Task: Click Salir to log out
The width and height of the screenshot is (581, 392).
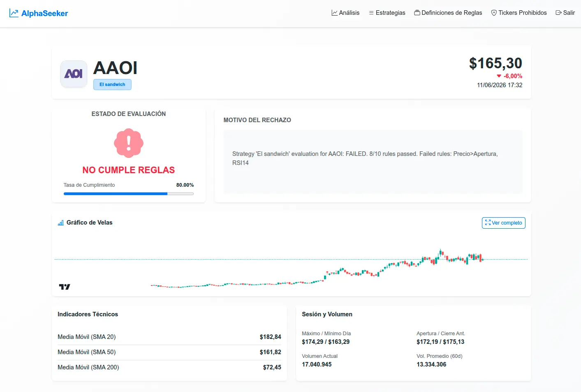Action: pos(565,13)
